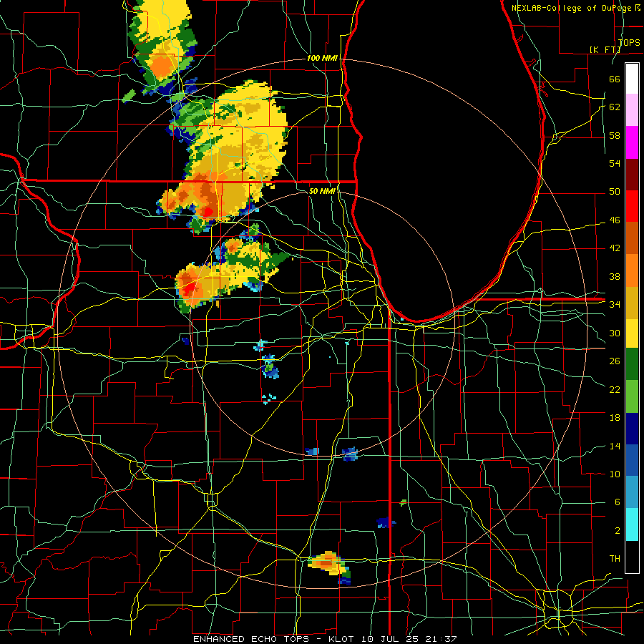Click the legend value '30'
This screenshot has width=644, height=644.
[x=615, y=333]
